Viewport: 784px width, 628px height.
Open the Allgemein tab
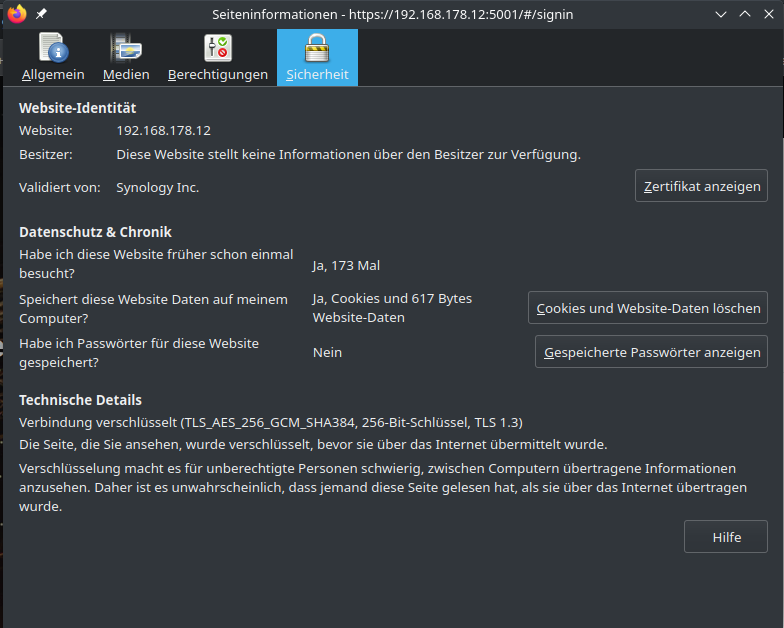tap(53, 58)
